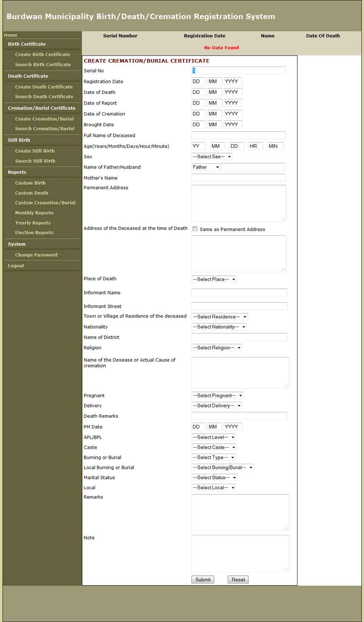Open the Select Sex dropdown

(x=212, y=157)
